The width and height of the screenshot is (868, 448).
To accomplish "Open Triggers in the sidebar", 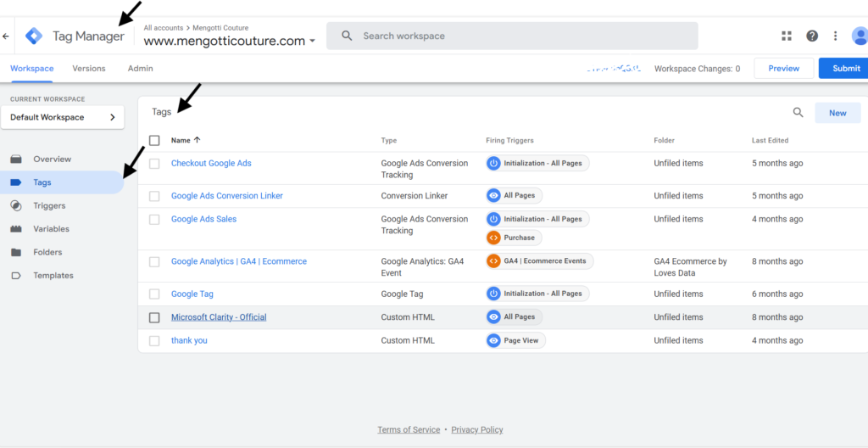I will [x=49, y=205].
